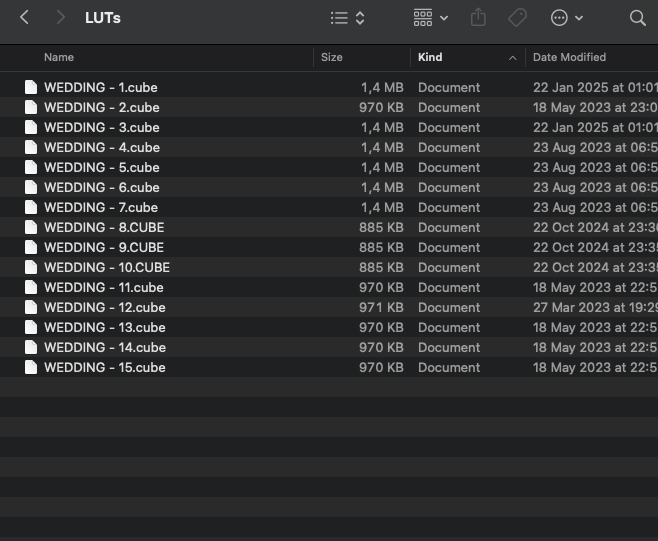This screenshot has width=658, height=541.
Task: Click the Tags toolbar icon
Action: click(517, 18)
